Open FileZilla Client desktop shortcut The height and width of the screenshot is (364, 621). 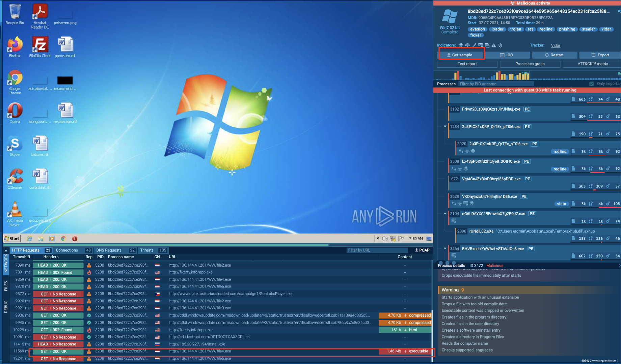coord(40,47)
